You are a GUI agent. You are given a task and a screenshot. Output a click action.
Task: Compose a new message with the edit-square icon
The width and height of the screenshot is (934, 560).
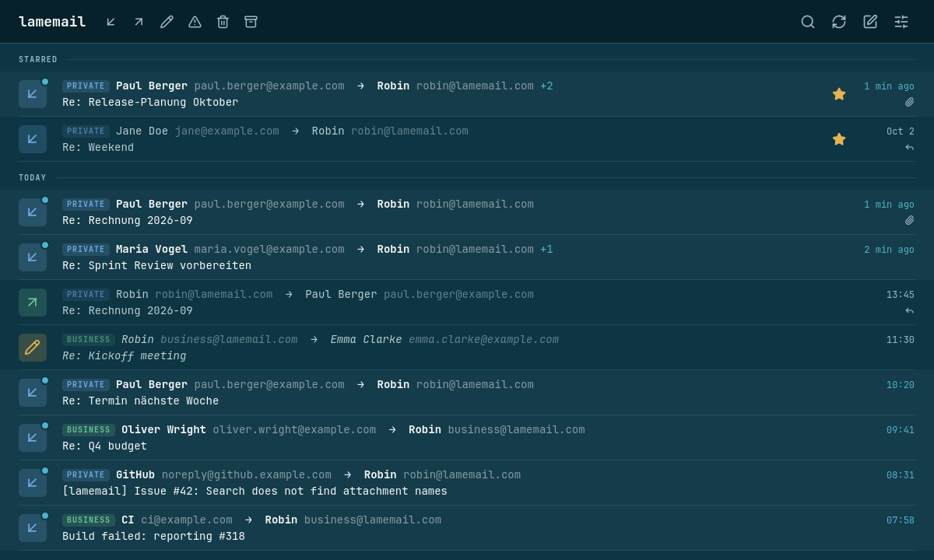pos(870,22)
